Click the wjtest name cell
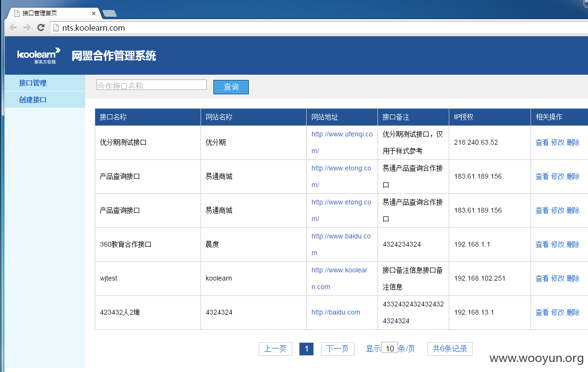 148,278
